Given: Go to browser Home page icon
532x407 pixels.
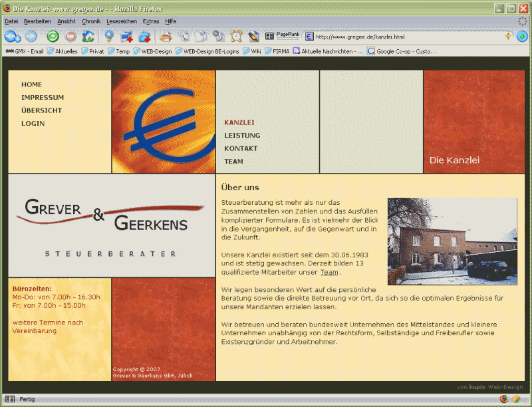Looking at the screenshot, I should [88, 37].
